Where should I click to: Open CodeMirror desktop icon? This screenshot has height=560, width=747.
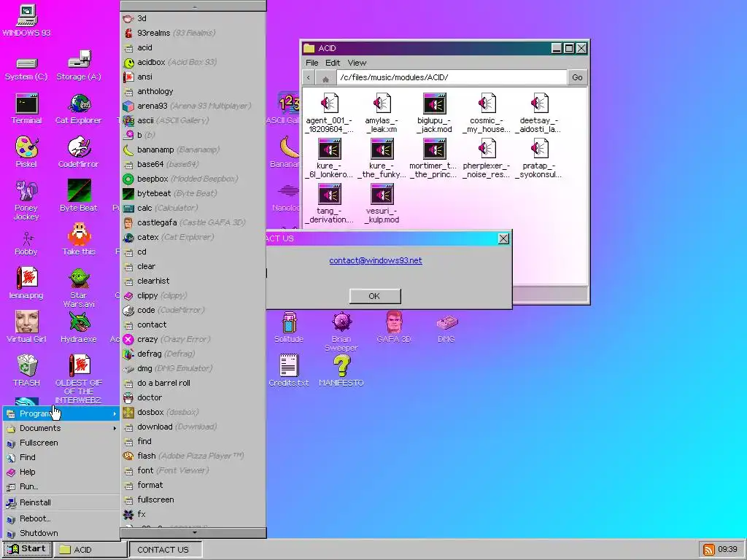(79, 152)
